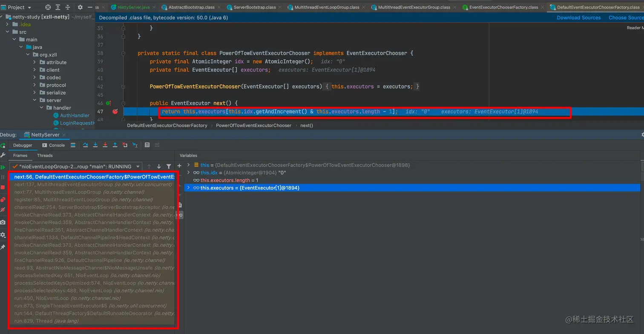Expand this.executors watch node

189,188
